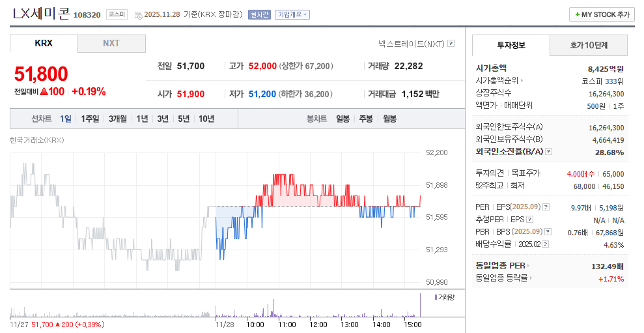The image size is (644, 333).
Task: Click the closing volume spike bar at 15:00
Action: tap(420, 305)
